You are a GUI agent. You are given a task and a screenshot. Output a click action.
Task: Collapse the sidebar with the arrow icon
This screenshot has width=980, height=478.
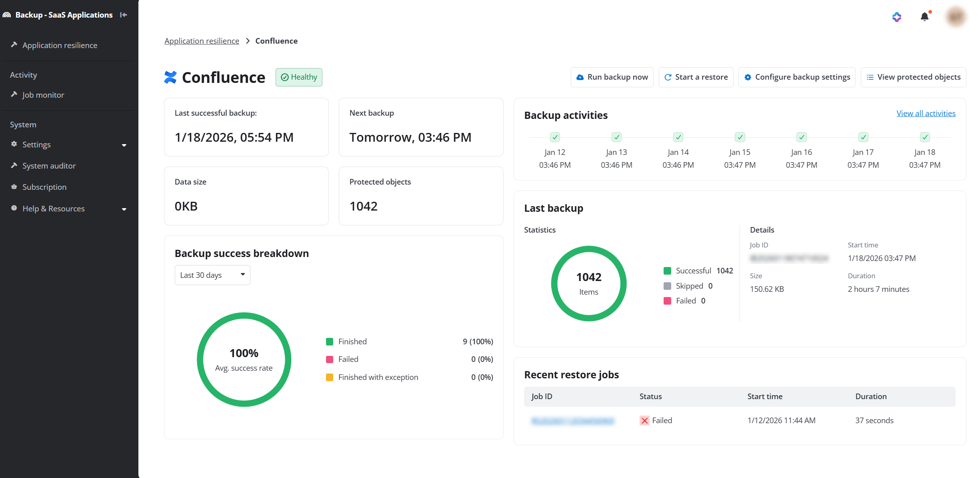point(124,15)
